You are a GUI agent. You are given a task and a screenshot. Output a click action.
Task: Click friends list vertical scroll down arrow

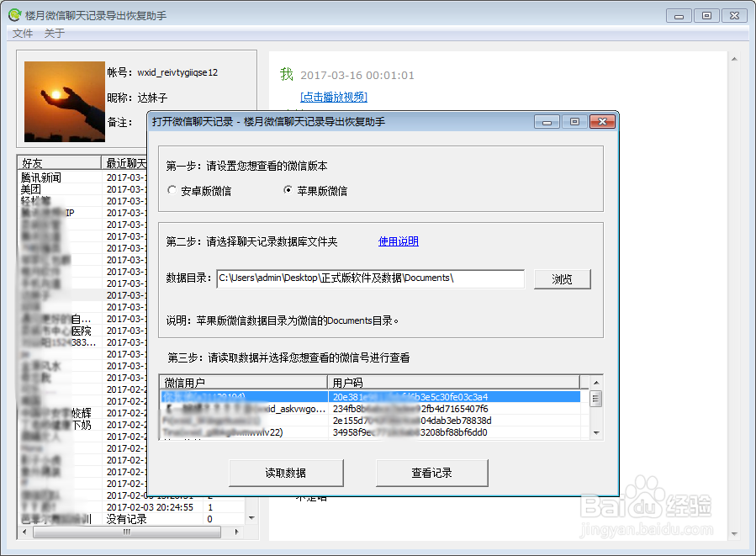[251, 518]
